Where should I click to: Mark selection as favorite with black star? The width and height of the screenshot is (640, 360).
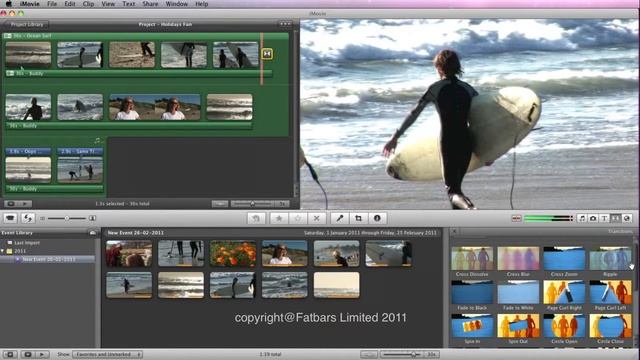(279, 218)
